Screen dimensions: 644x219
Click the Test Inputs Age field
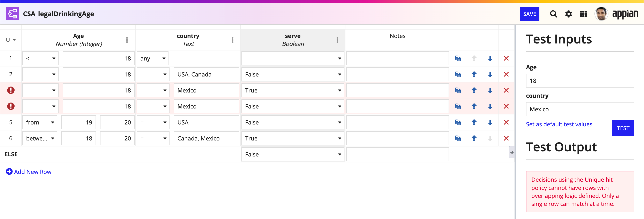click(580, 81)
